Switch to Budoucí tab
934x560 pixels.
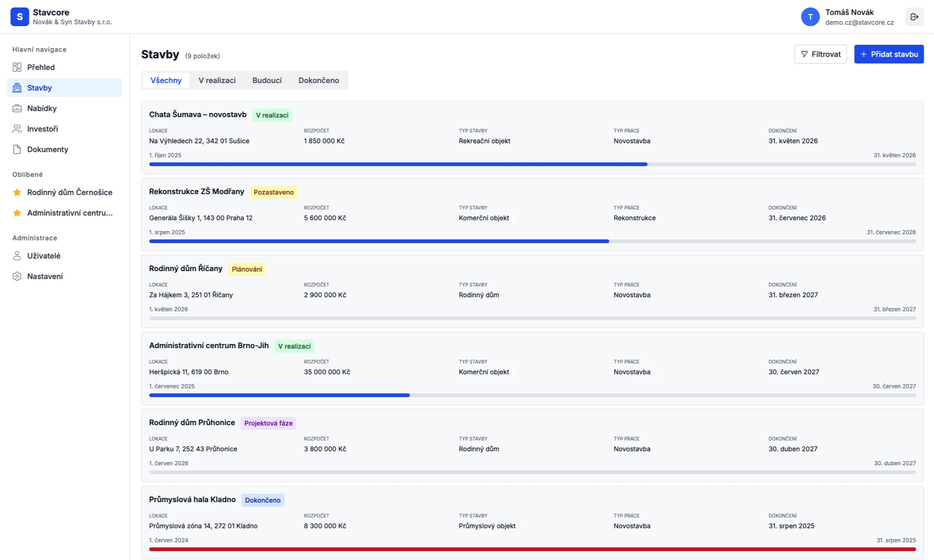(x=267, y=80)
